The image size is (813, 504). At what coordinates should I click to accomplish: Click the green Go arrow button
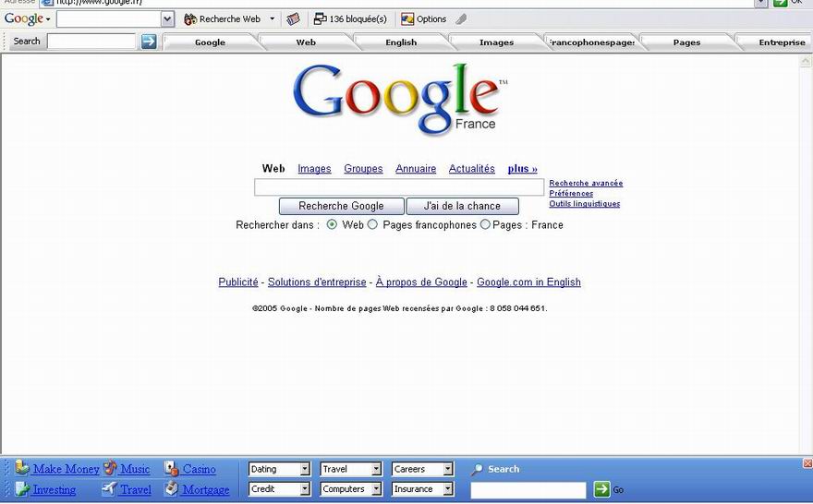point(601,489)
